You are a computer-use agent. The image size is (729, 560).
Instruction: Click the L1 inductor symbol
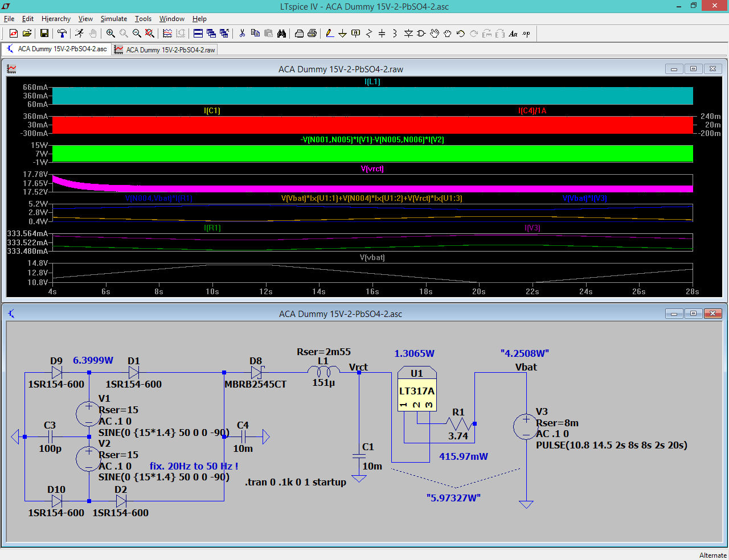323,371
